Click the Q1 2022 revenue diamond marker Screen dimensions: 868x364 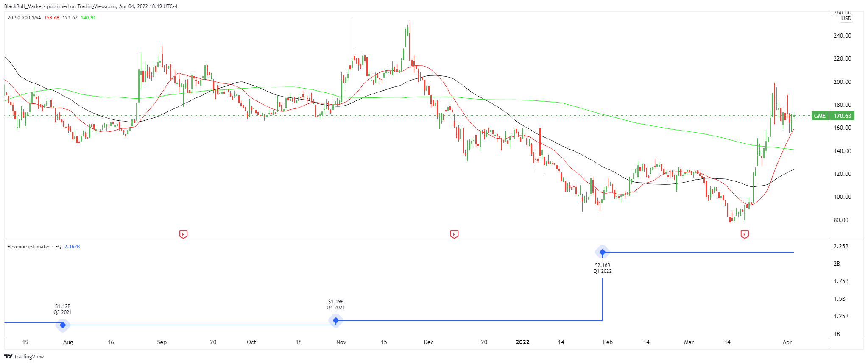(602, 252)
